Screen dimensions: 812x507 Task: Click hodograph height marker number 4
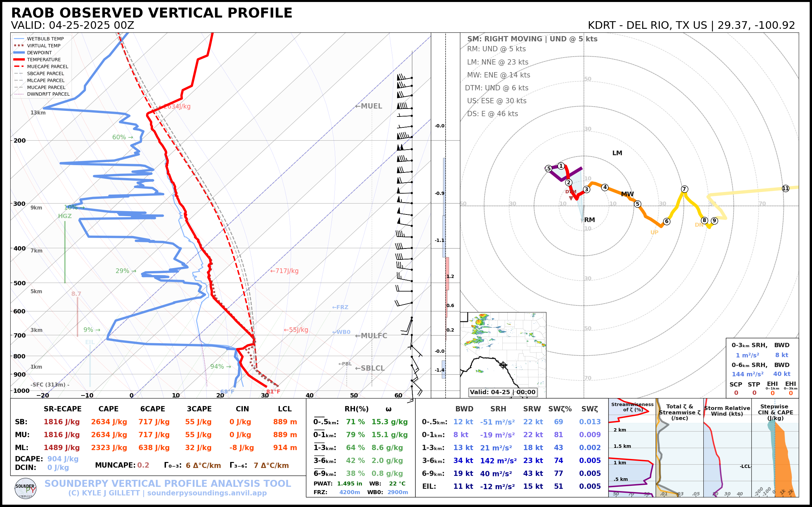click(605, 187)
